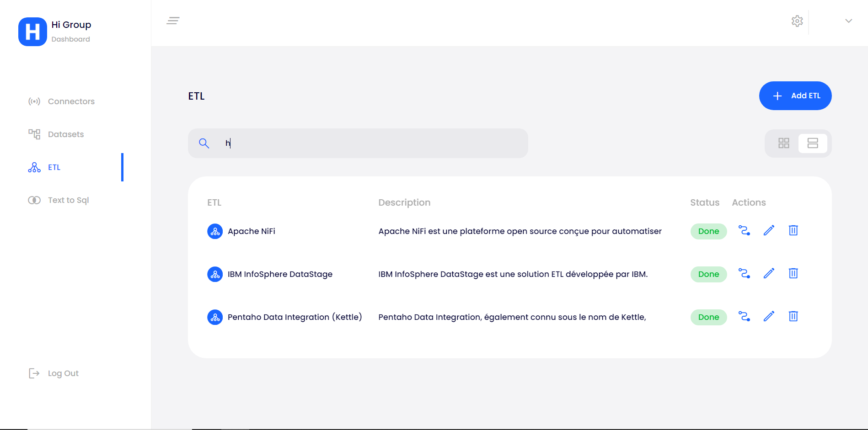Select the Pentaho Data Integration (Kettle) name
This screenshot has height=430, width=868.
click(x=295, y=317)
